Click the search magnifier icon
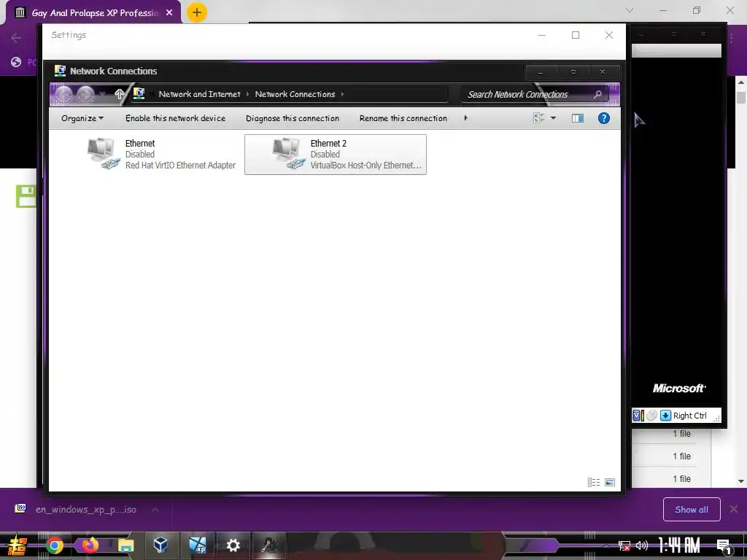Image resolution: width=747 pixels, height=560 pixels. [x=598, y=94]
